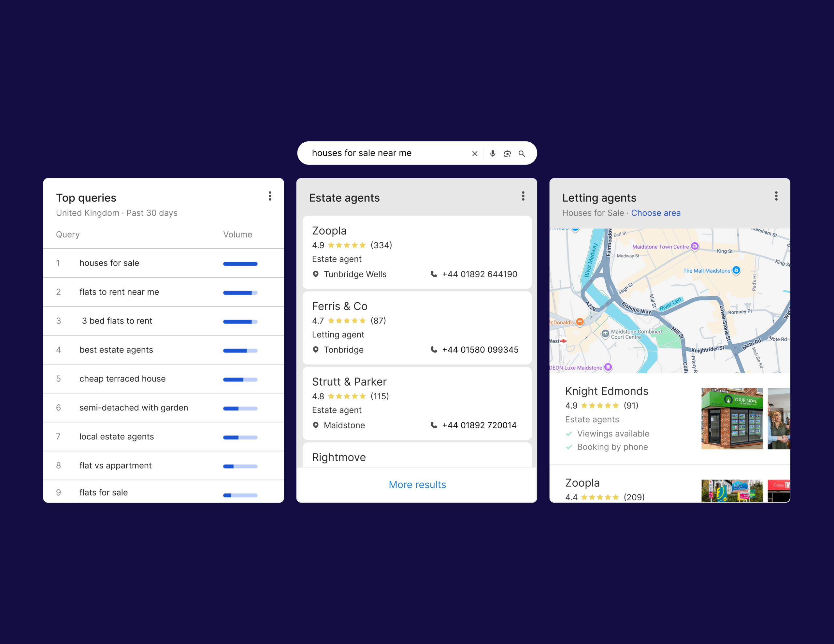The height and width of the screenshot is (644, 834).
Task: Clear the search query with the X icon
Action: (475, 153)
